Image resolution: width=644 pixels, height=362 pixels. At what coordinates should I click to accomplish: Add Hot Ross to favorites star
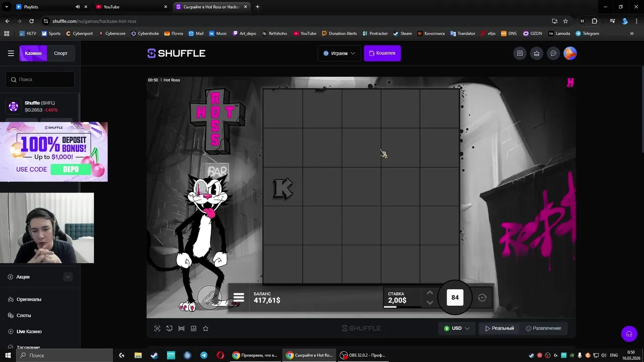[205, 328]
